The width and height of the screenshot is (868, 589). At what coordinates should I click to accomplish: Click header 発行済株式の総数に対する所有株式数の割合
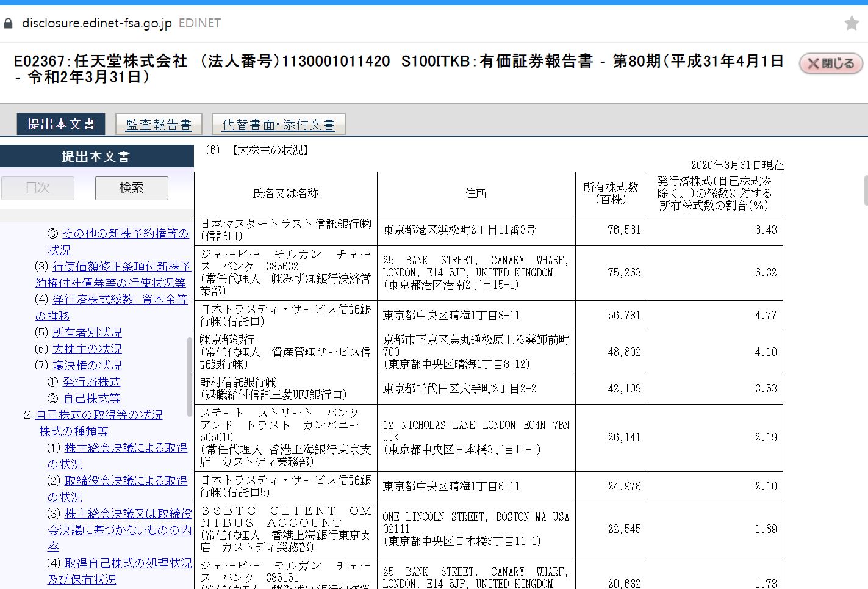[x=714, y=193]
